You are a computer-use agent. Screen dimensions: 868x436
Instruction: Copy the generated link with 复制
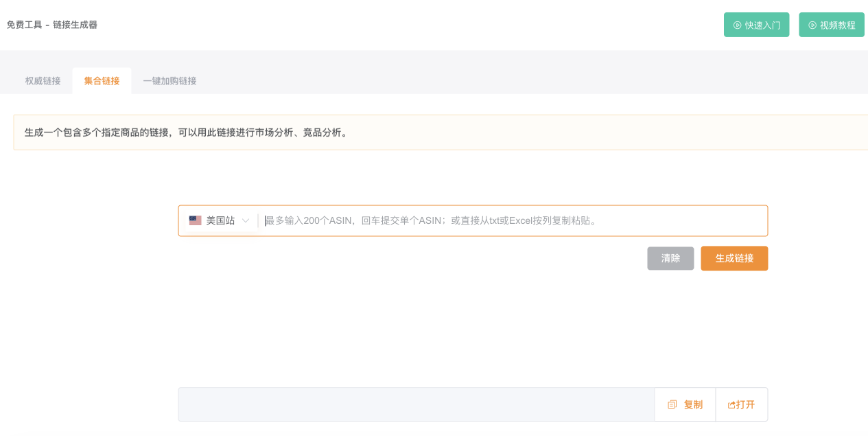(x=684, y=404)
